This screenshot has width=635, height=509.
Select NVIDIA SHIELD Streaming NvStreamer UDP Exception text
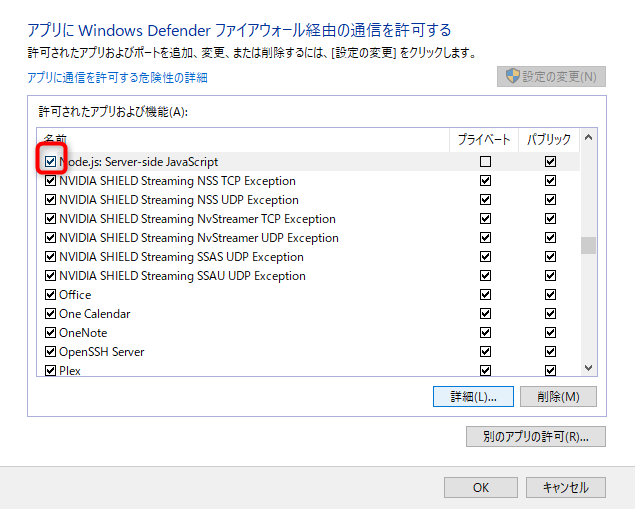pos(199,238)
